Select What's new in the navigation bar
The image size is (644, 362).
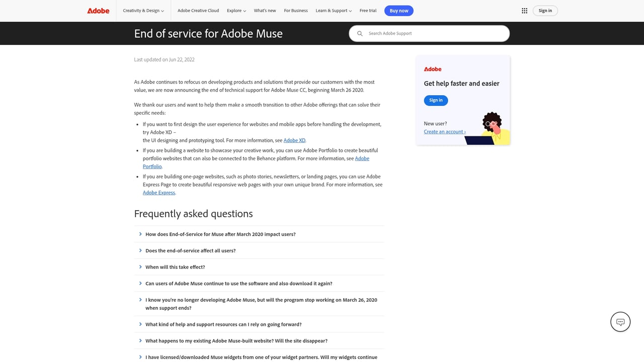pyautogui.click(x=265, y=10)
